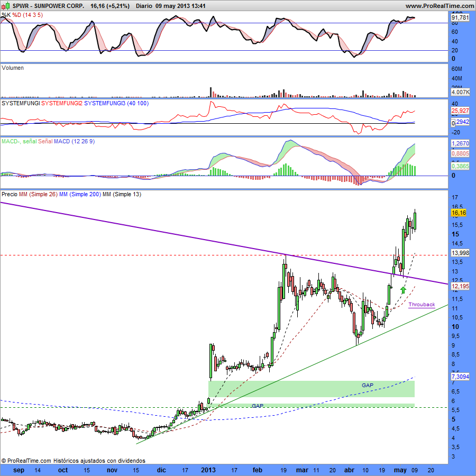Click the 16,16 (+5,21%) quote in the header

(110, 6)
